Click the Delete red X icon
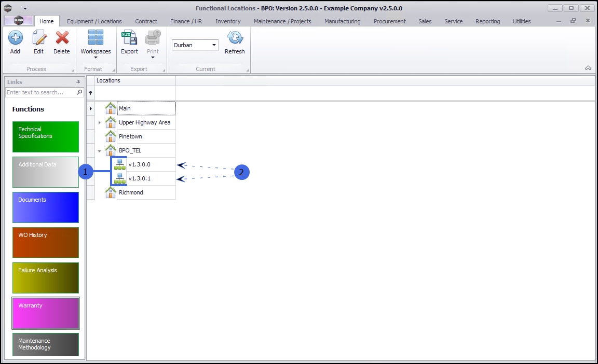The image size is (598, 364). (62, 38)
